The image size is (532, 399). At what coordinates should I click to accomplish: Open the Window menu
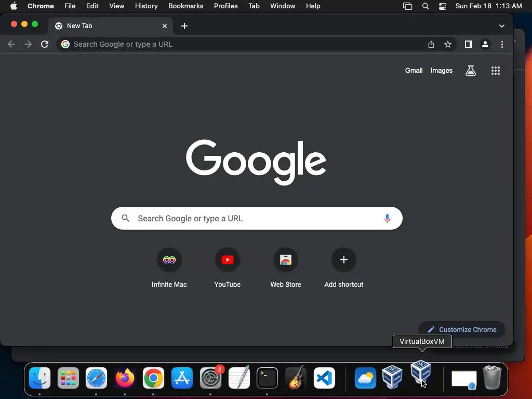click(x=283, y=6)
